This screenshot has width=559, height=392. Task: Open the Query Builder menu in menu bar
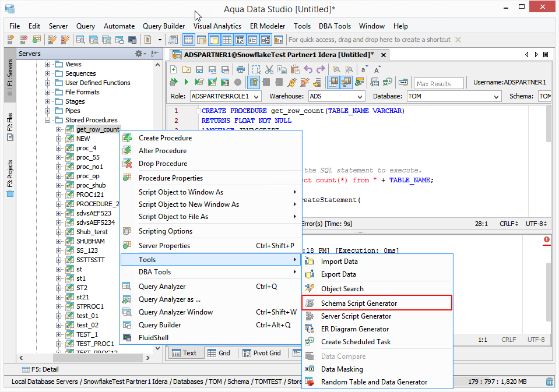164,26
